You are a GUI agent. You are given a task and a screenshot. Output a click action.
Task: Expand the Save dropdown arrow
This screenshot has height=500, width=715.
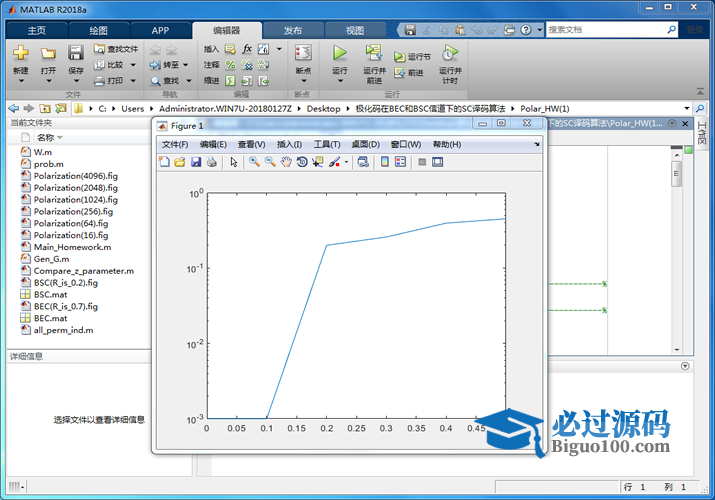76,81
